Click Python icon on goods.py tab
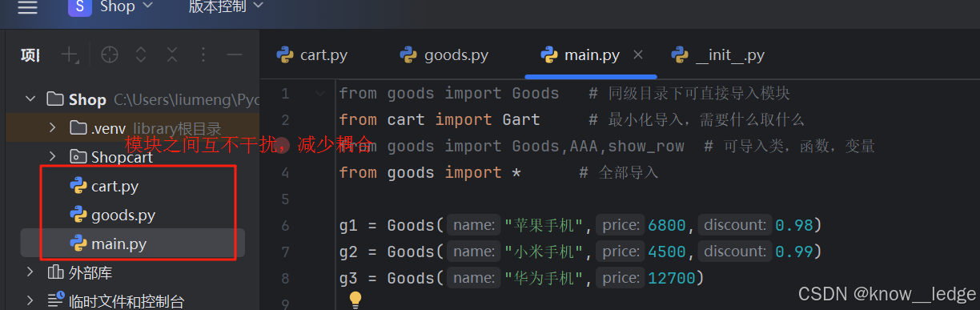The height and width of the screenshot is (310, 980). click(409, 55)
